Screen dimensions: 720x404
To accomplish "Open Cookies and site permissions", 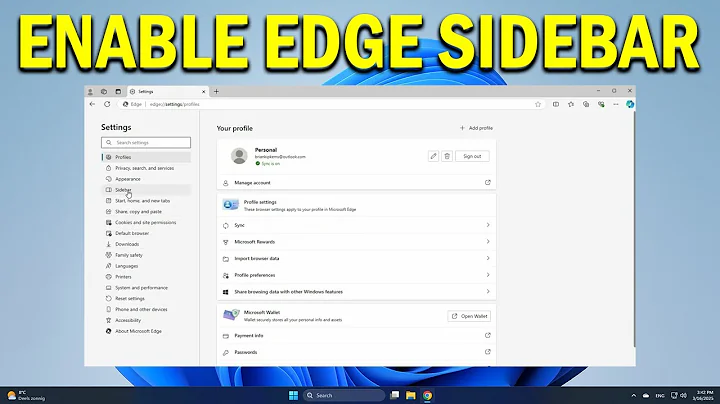I will [x=146, y=222].
